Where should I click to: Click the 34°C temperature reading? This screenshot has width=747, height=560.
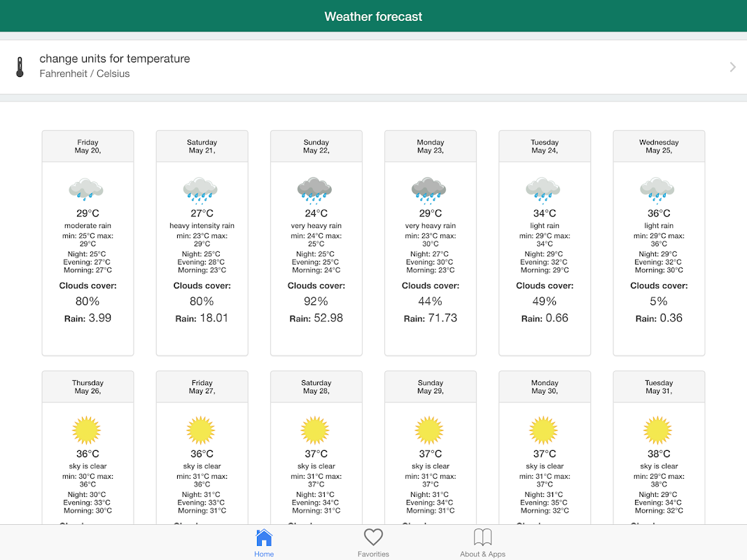point(545,213)
